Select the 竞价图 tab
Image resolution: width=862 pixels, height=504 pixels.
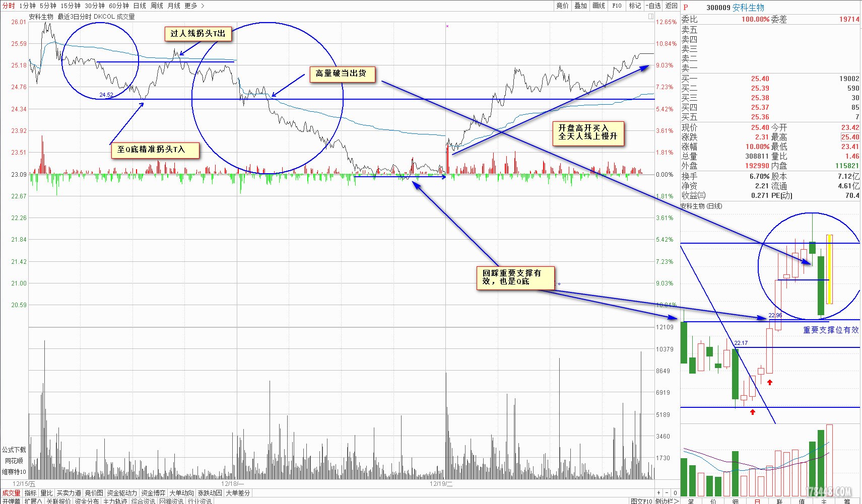(94, 493)
